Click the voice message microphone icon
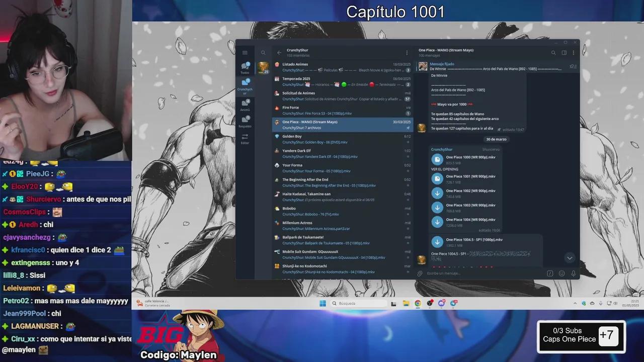 573,274
